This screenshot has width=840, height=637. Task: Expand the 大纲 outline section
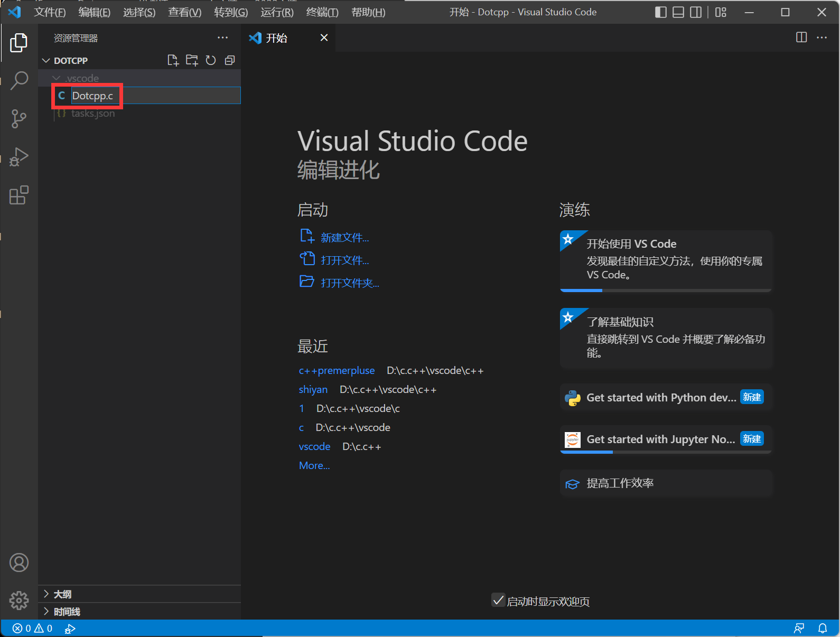pyautogui.click(x=62, y=594)
